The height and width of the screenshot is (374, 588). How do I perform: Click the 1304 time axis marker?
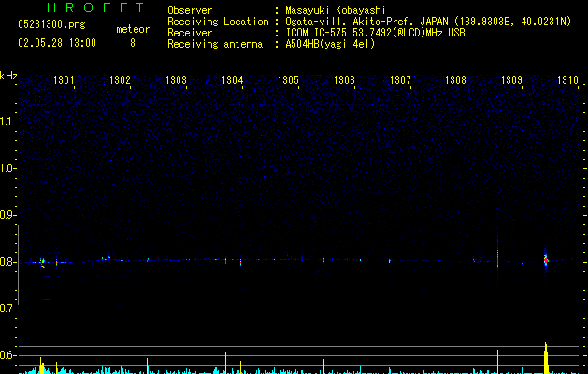click(232, 80)
